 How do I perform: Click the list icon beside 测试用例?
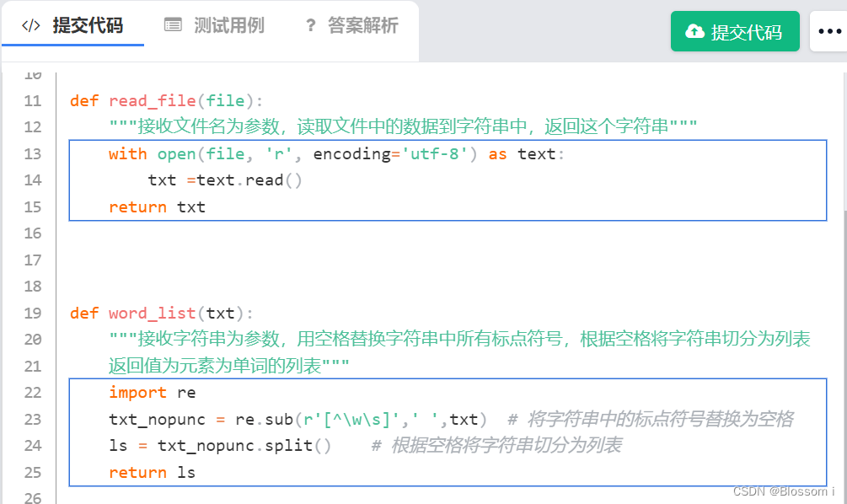tap(173, 24)
